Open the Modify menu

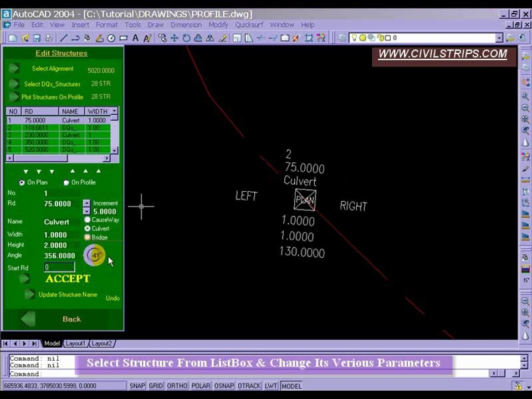click(x=218, y=25)
